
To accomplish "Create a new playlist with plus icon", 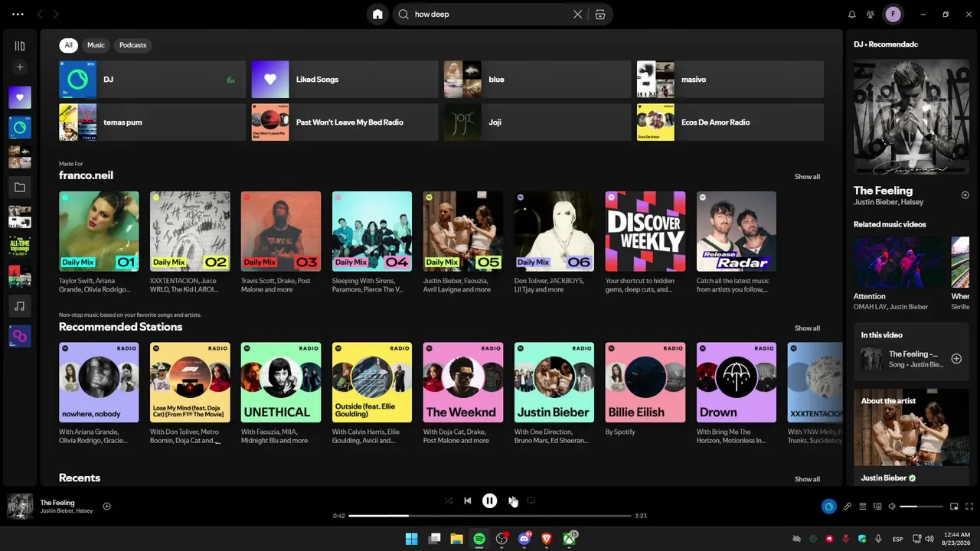I will [20, 67].
